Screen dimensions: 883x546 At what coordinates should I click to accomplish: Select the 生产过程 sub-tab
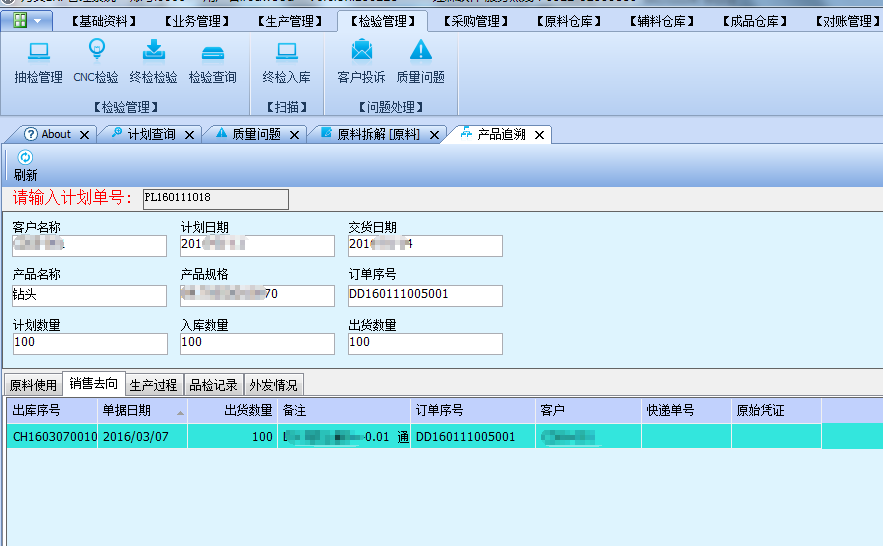[154, 385]
